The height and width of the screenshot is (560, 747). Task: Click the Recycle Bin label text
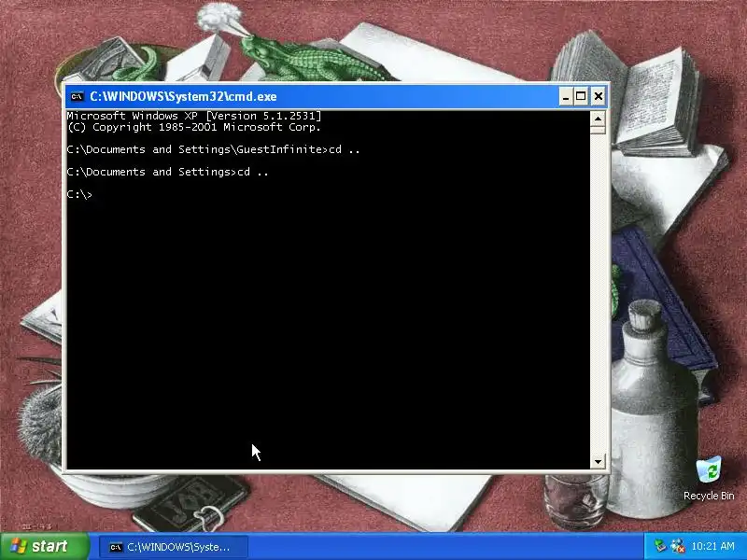tap(709, 496)
